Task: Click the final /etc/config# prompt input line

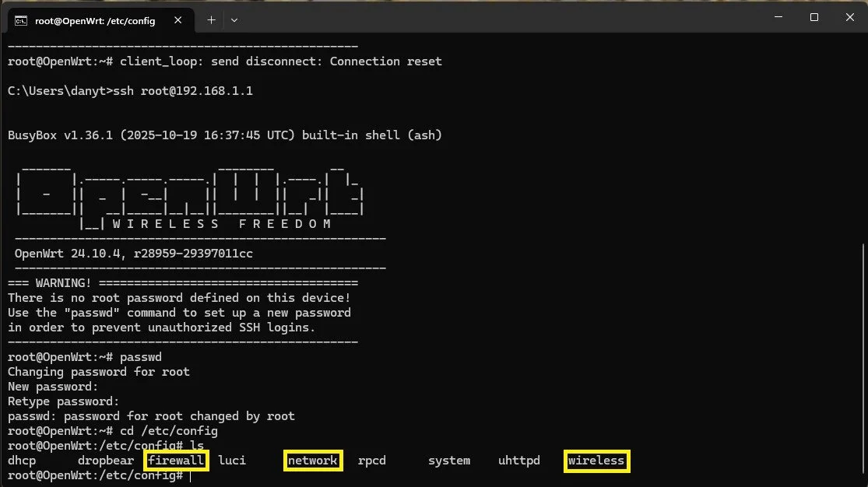Action: pos(100,475)
